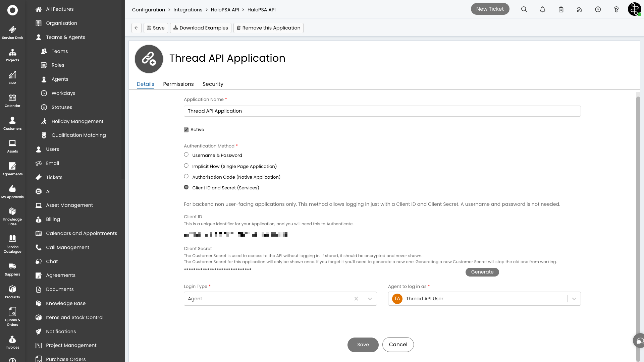
Task: Open the RSS feed icon
Action: (580, 9)
